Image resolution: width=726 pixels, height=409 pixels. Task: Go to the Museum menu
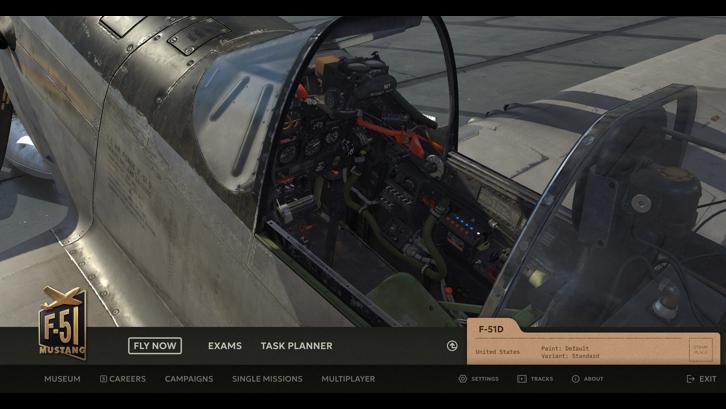pyautogui.click(x=62, y=379)
